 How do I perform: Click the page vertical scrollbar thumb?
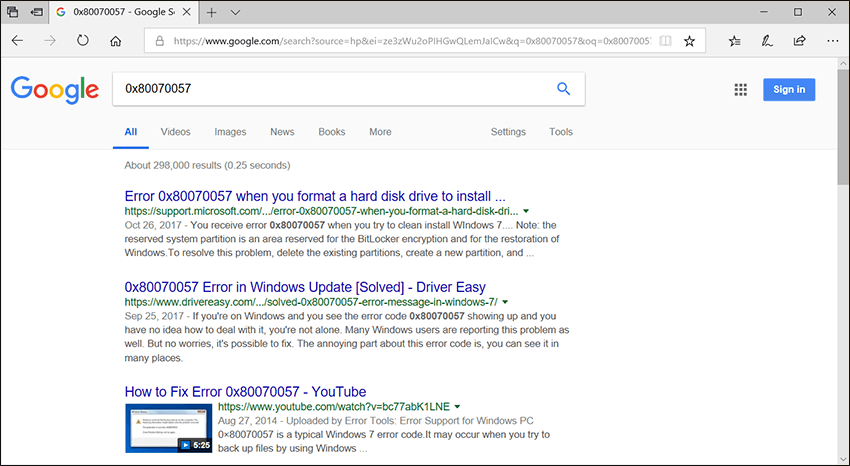click(x=843, y=127)
